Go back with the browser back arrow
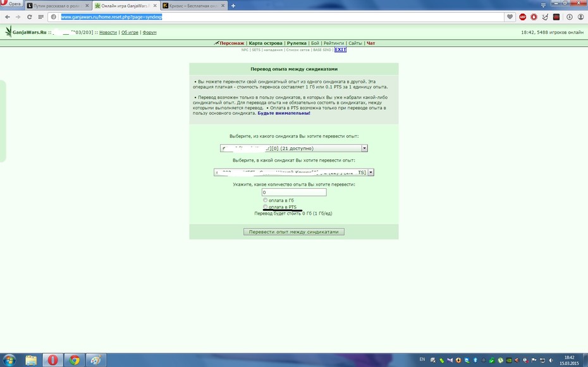Screen dimensions: 588x367 click(8, 17)
